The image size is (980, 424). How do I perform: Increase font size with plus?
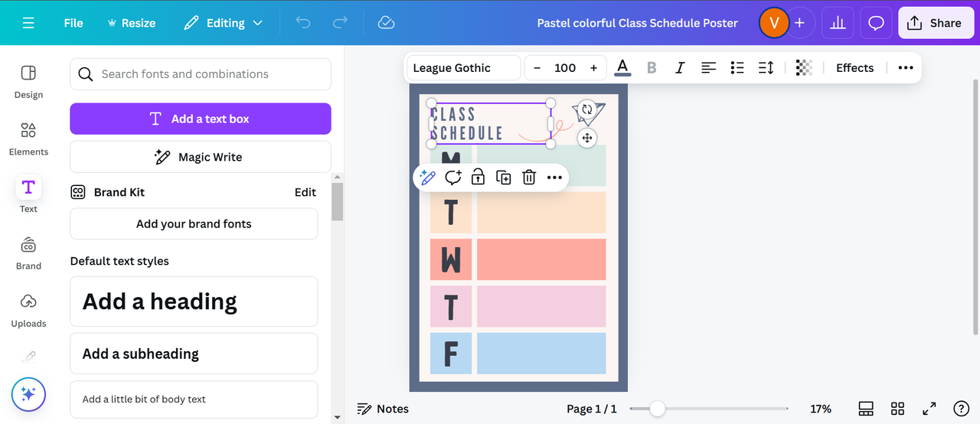click(593, 67)
